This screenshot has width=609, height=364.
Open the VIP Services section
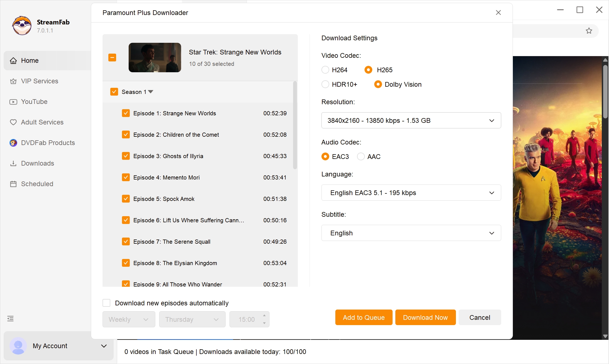point(39,81)
